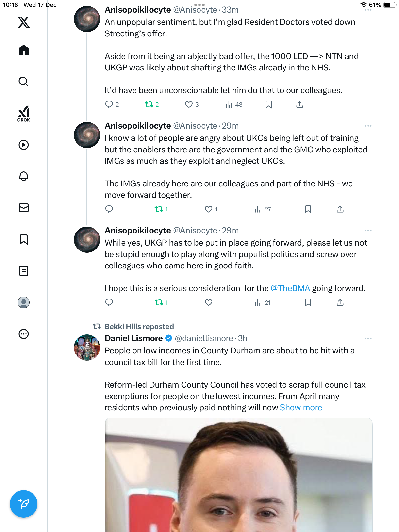Compose a new post
The height and width of the screenshot is (532, 399).
coord(24,504)
